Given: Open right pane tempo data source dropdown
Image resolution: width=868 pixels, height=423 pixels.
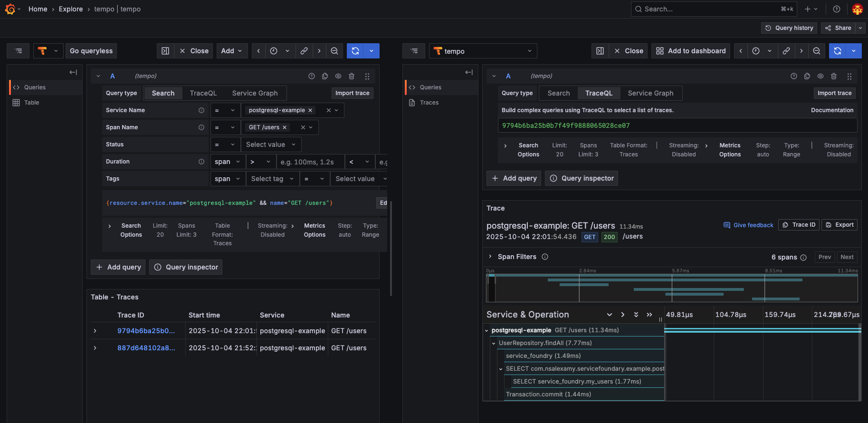Looking at the screenshot, I should (x=483, y=51).
